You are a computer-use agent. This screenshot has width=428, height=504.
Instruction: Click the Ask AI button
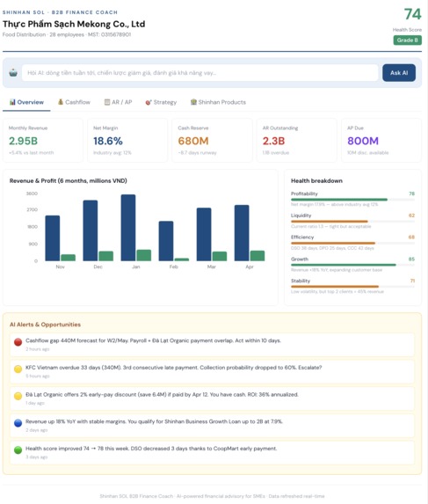click(x=399, y=73)
